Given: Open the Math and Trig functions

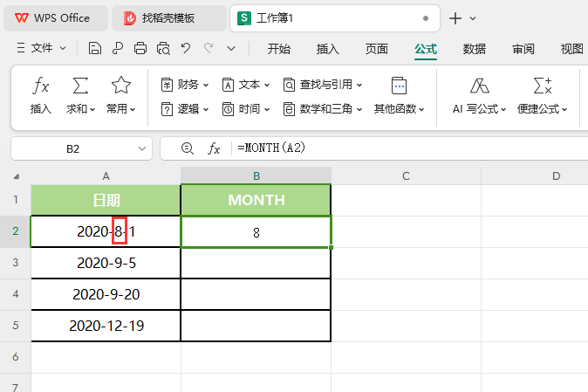Looking at the screenshot, I should point(323,109).
